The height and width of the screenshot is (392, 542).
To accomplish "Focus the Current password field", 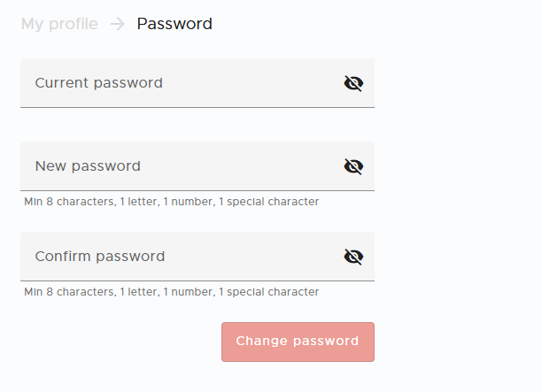I will tap(177, 83).
